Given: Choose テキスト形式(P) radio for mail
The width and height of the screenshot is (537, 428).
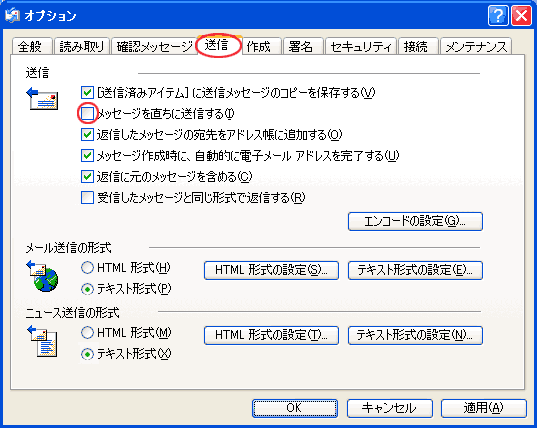Looking at the screenshot, I should 87,289.
